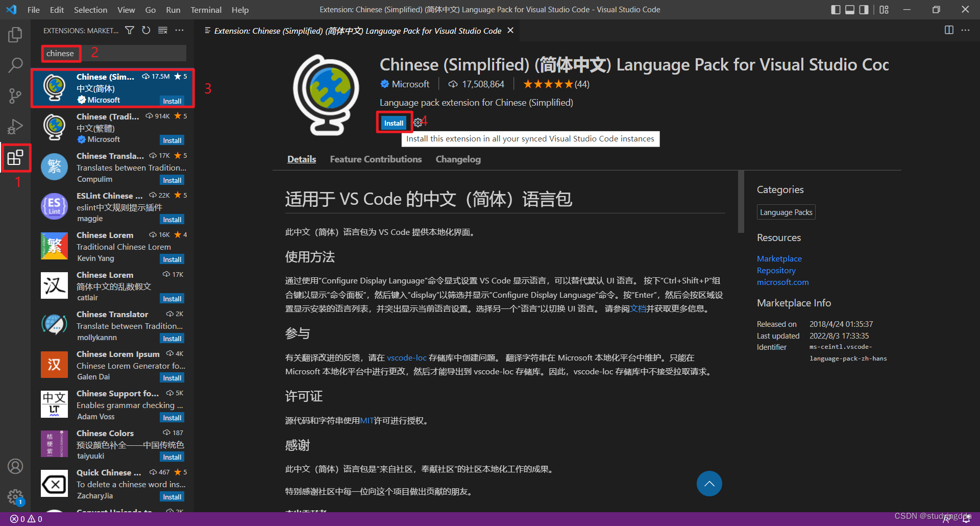980x526 pixels.
Task: Open the Terminal menu
Action: pyautogui.click(x=206, y=10)
